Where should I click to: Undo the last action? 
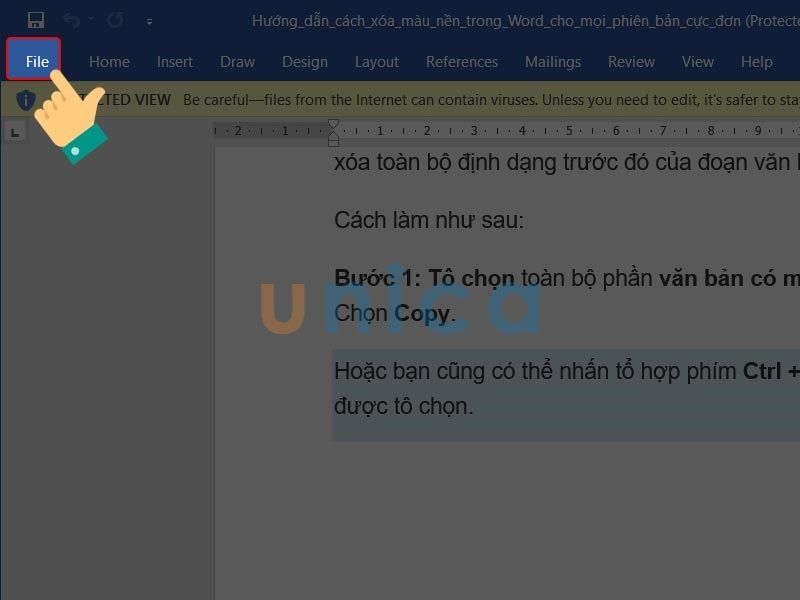[72, 19]
